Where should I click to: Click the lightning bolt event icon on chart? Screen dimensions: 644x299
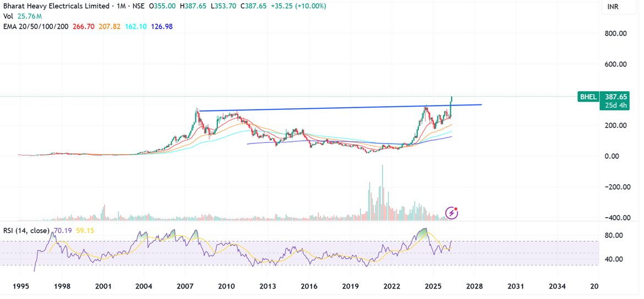point(451,213)
